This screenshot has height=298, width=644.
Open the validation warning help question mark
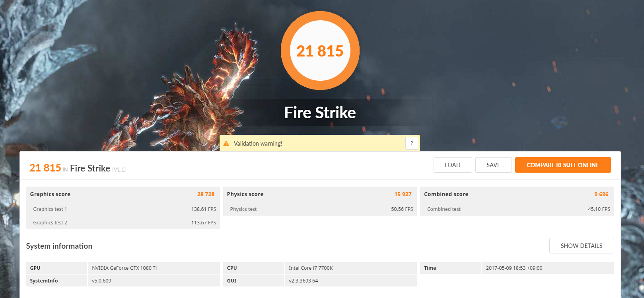click(x=412, y=143)
